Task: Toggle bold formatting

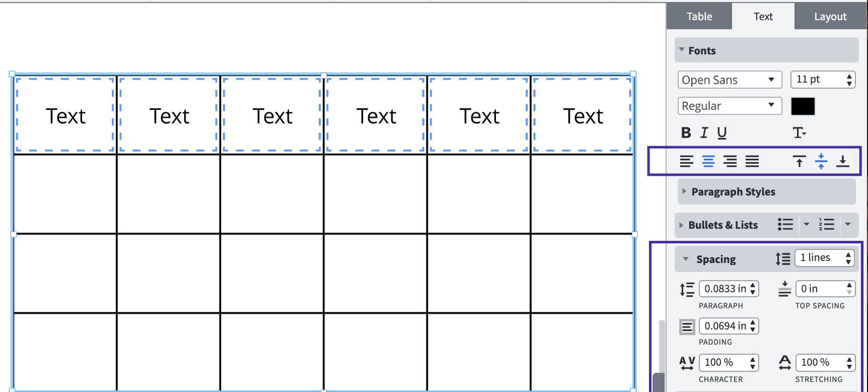Action: tap(686, 133)
